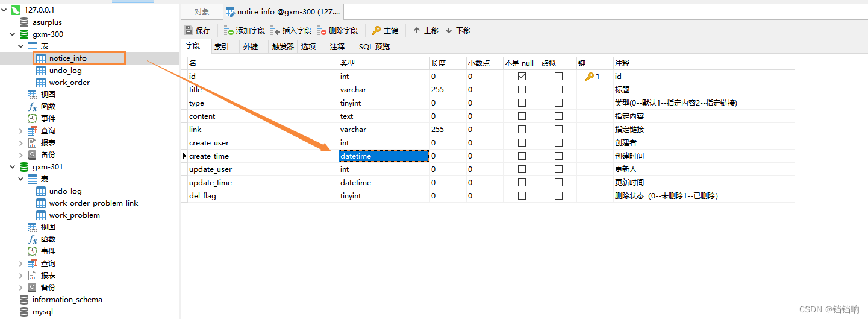The image size is (868, 319).
Task: Click the gold key icon in id row
Action: 589,77
